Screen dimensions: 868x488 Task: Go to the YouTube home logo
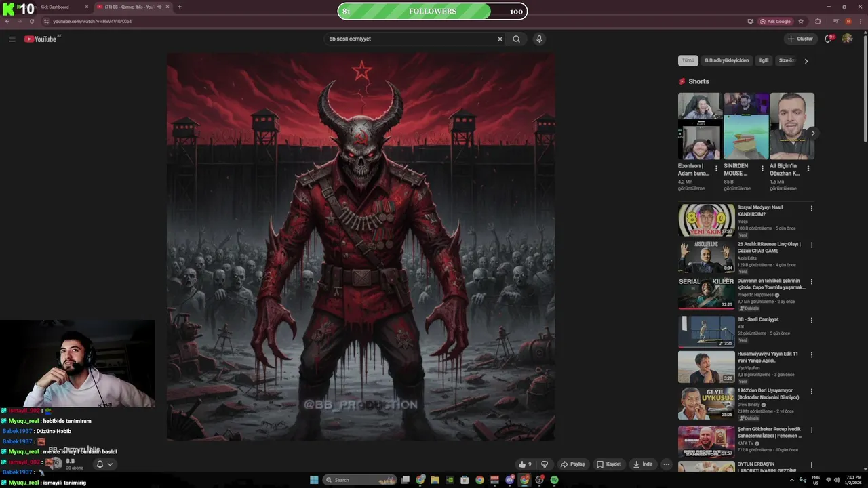point(41,39)
